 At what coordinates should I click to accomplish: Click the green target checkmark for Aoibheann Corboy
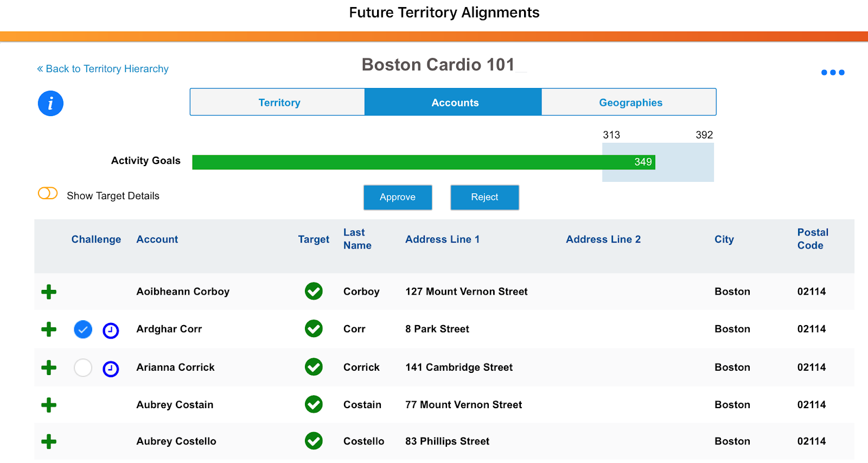click(314, 291)
